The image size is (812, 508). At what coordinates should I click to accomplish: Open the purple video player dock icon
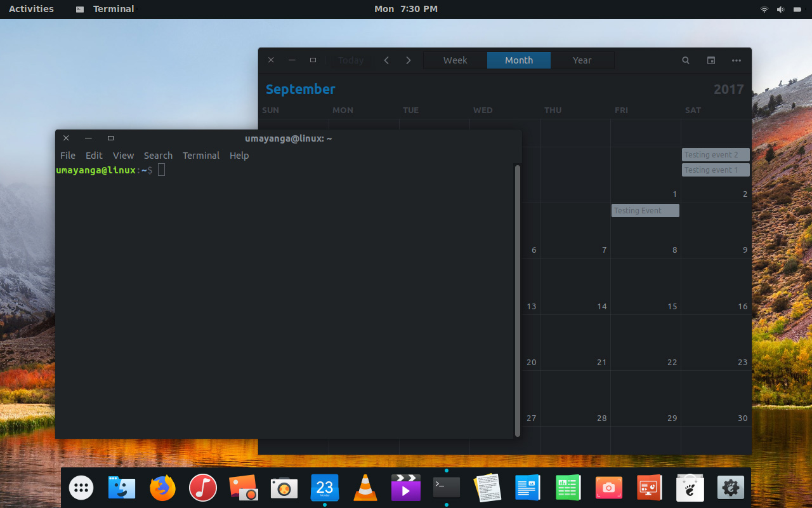click(406, 488)
